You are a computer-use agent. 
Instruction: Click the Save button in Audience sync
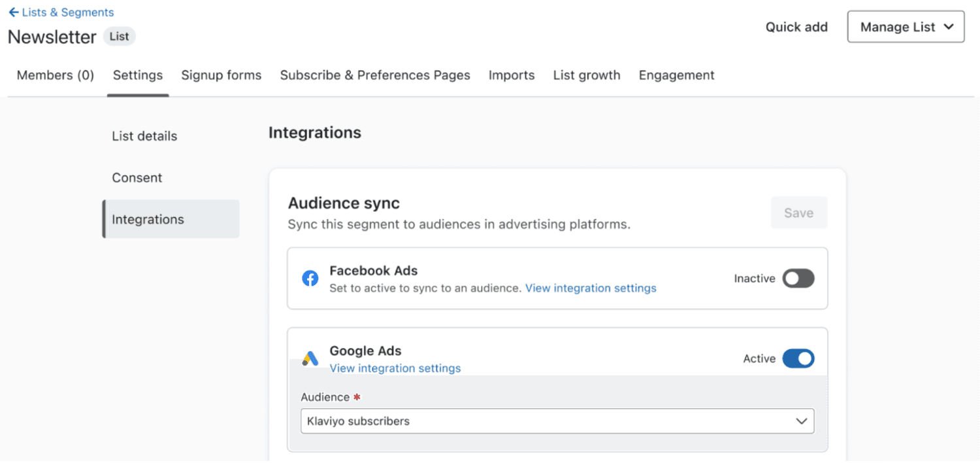pos(799,213)
